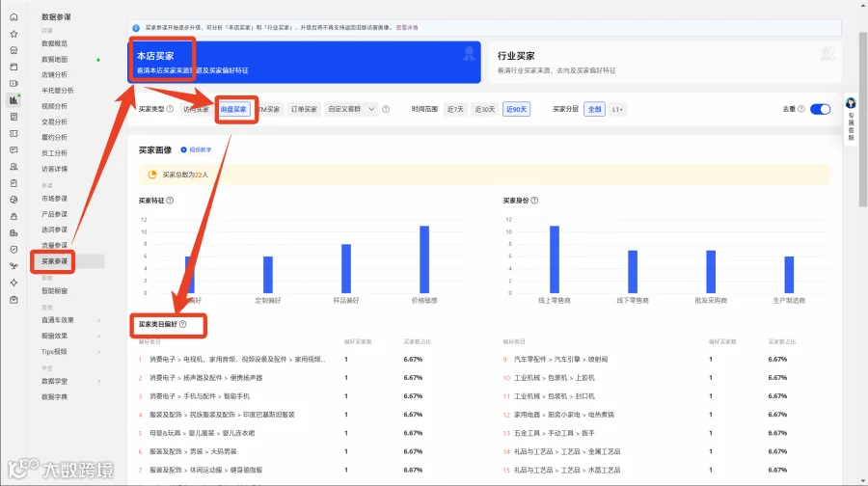Screen dimensions: 868x486
Task: Click the 查看详情 link in the notice
Action: (407, 28)
